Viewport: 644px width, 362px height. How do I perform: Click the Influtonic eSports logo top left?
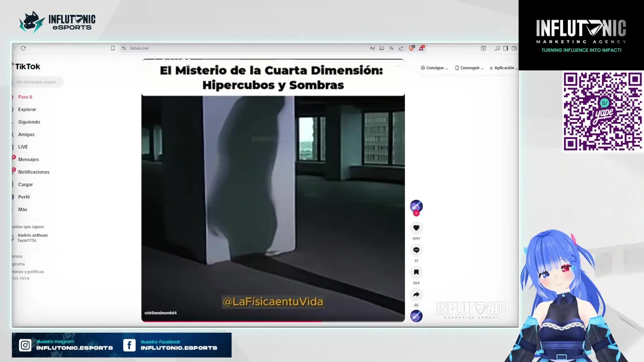click(57, 22)
